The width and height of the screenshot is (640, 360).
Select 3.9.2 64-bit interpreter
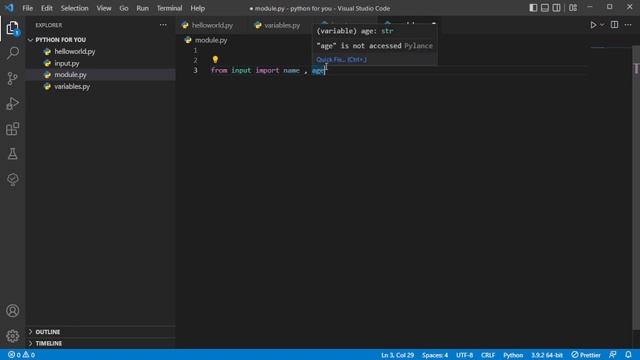(x=547, y=355)
